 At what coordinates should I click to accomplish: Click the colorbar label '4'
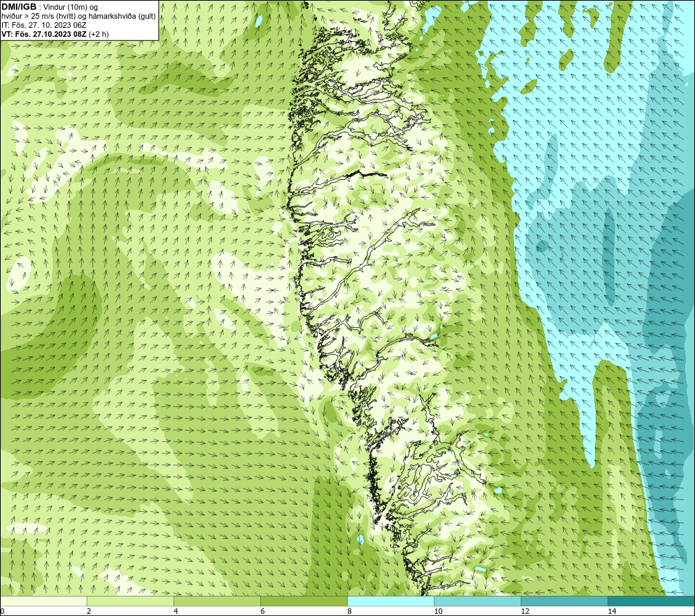pos(176,612)
